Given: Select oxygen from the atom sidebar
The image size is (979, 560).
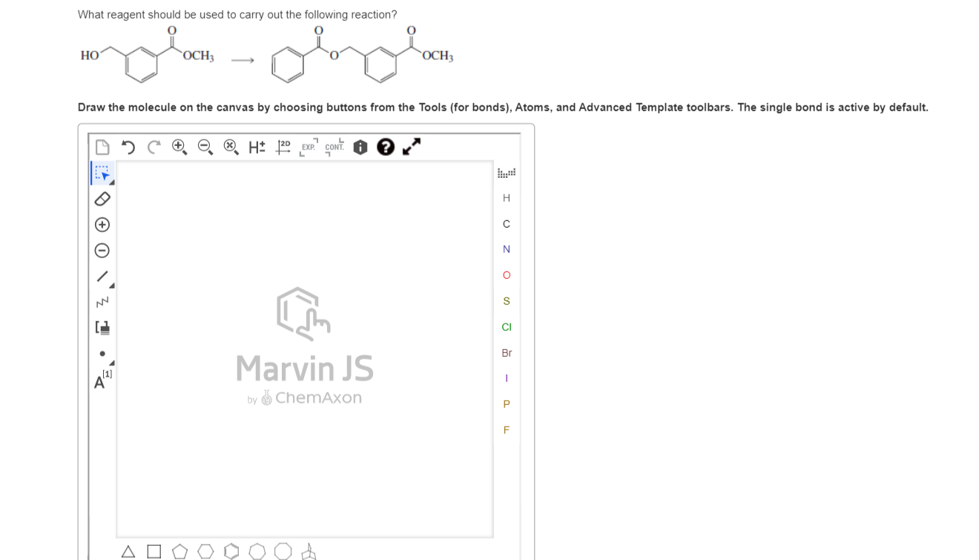Looking at the screenshot, I should tap(507, 275).
